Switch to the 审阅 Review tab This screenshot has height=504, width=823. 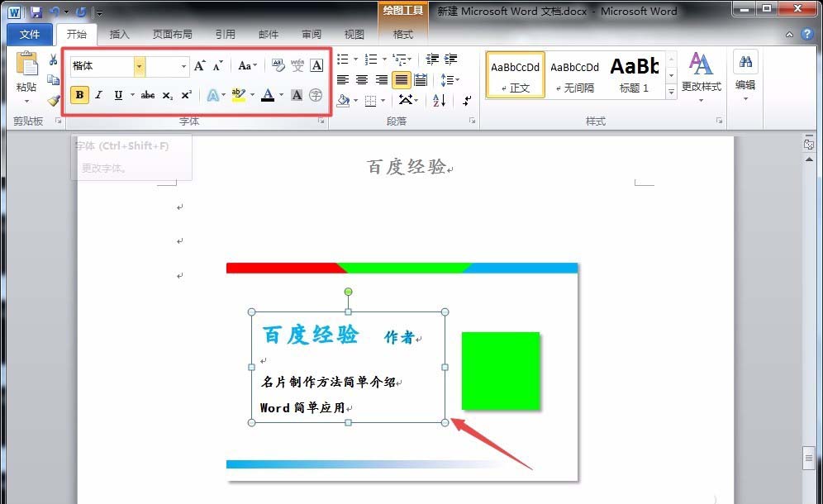pos(312,34)
